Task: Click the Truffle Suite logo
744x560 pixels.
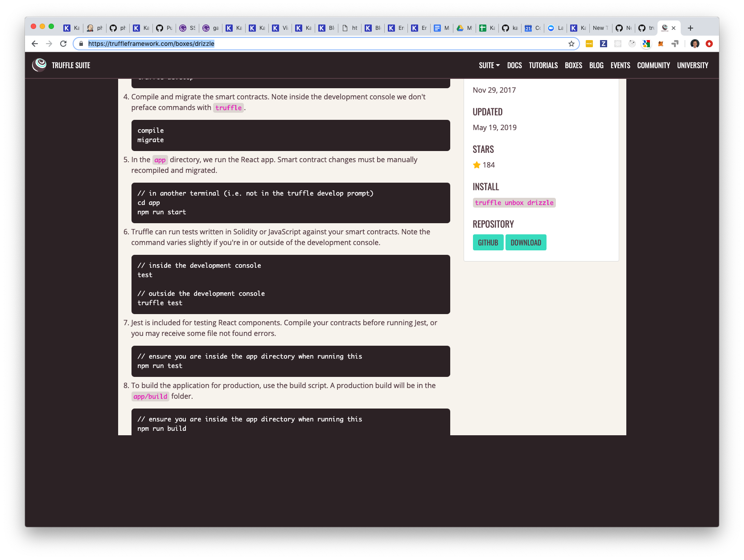Action: (x=39, y=65)
